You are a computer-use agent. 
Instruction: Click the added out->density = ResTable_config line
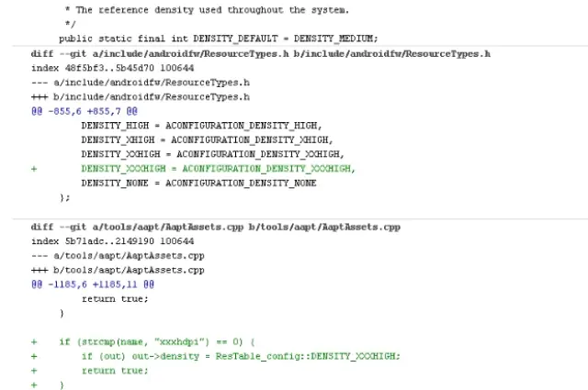point(241,356)
